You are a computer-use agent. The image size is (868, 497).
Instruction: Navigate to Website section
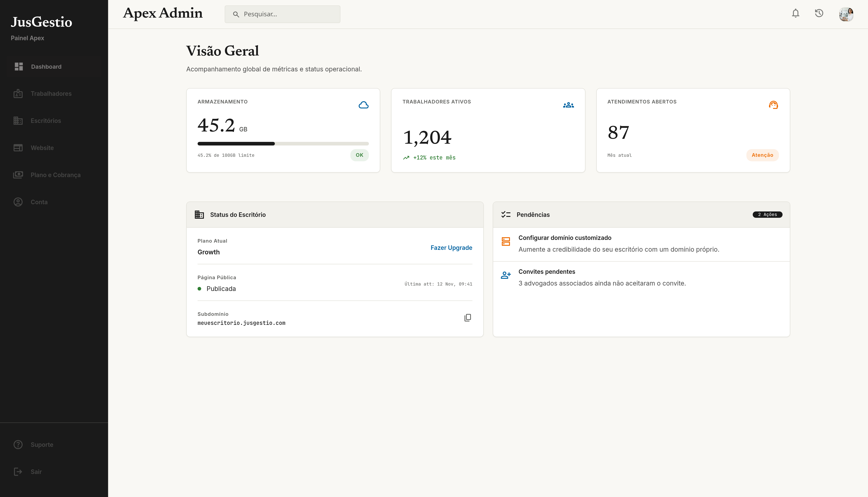pyautogui.click(x=54, y=148)
